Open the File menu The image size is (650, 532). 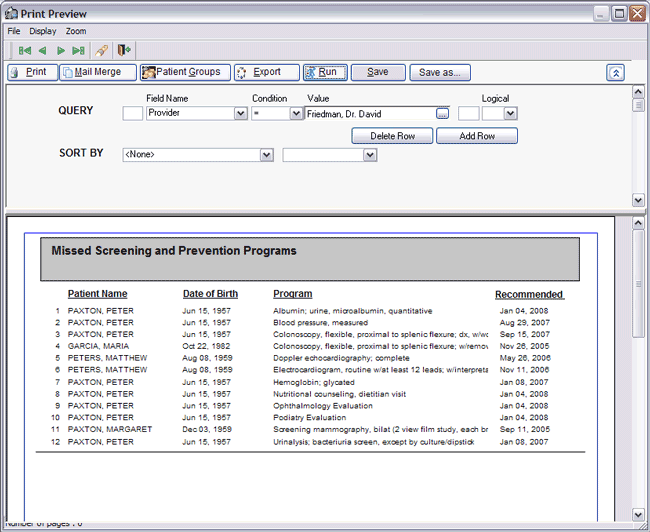(14, 31)
